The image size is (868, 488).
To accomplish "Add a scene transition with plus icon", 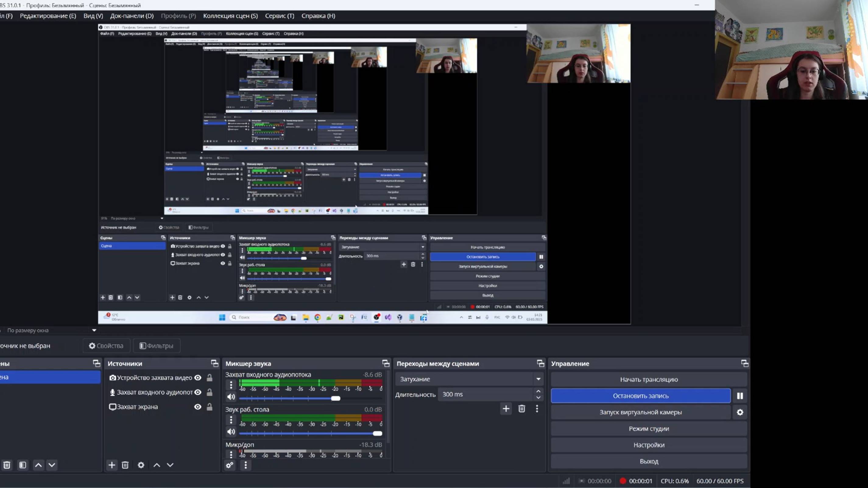I will 506,409.
